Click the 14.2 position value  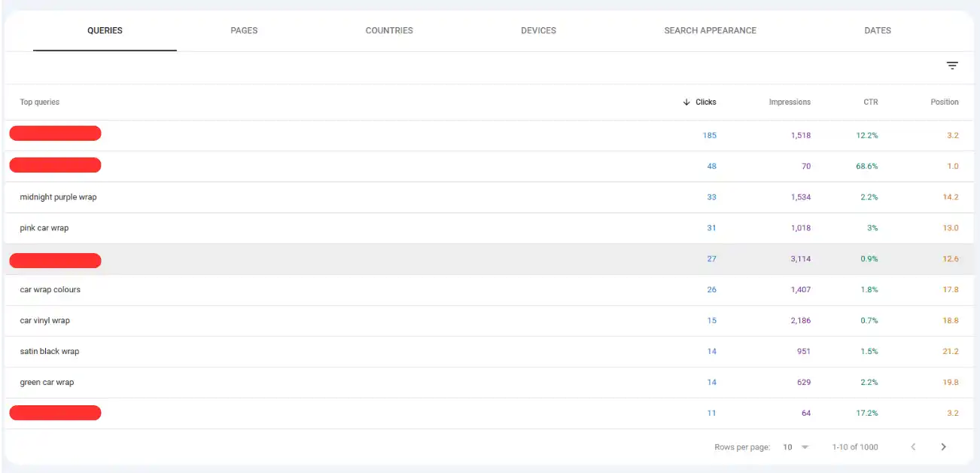951,197
